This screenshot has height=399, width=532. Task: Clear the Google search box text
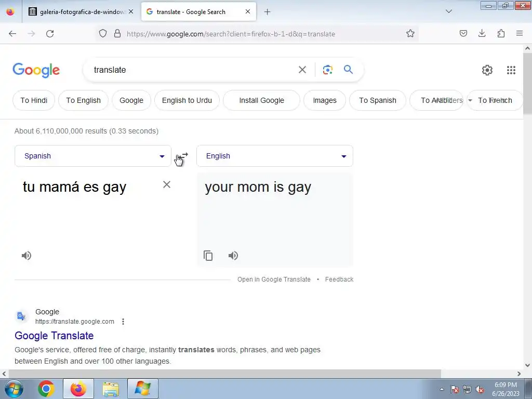point(302,70)
